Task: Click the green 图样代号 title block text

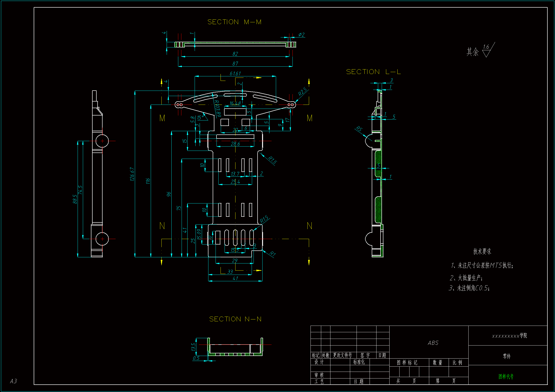Action: [506, 376]
